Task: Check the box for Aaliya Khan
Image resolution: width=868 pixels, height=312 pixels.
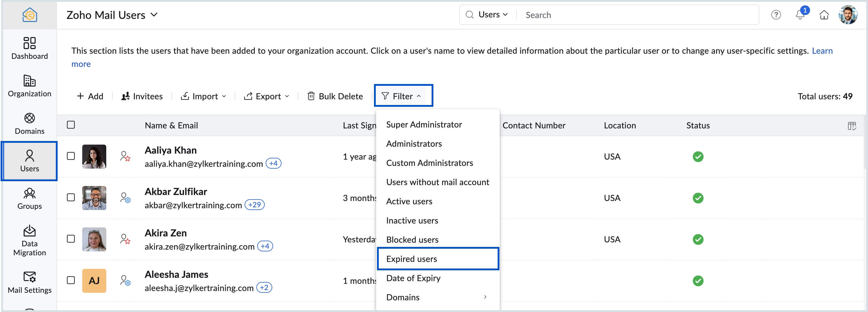Action: [71, 156]
